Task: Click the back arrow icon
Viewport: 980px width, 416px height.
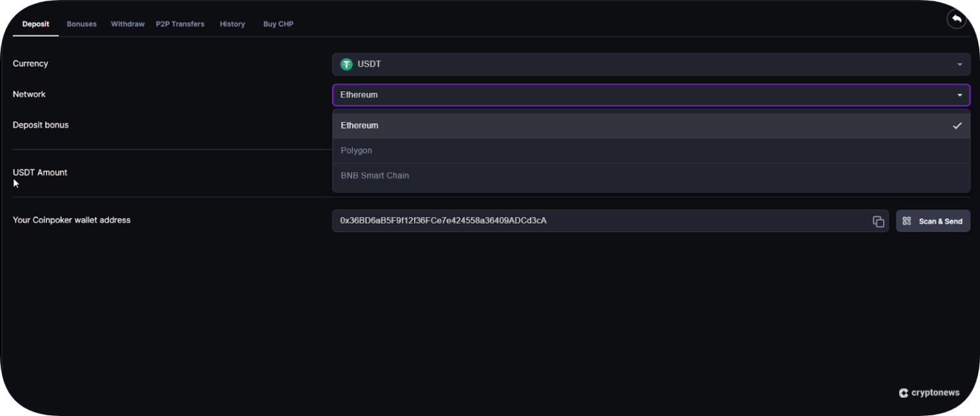Action: [x=956, y=19]
